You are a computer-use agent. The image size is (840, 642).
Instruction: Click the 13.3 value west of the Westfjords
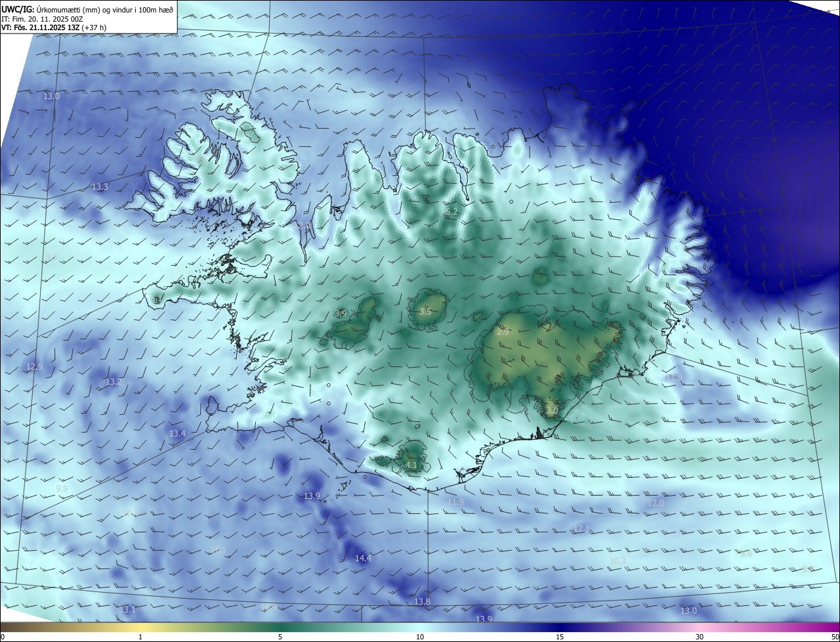100,187
